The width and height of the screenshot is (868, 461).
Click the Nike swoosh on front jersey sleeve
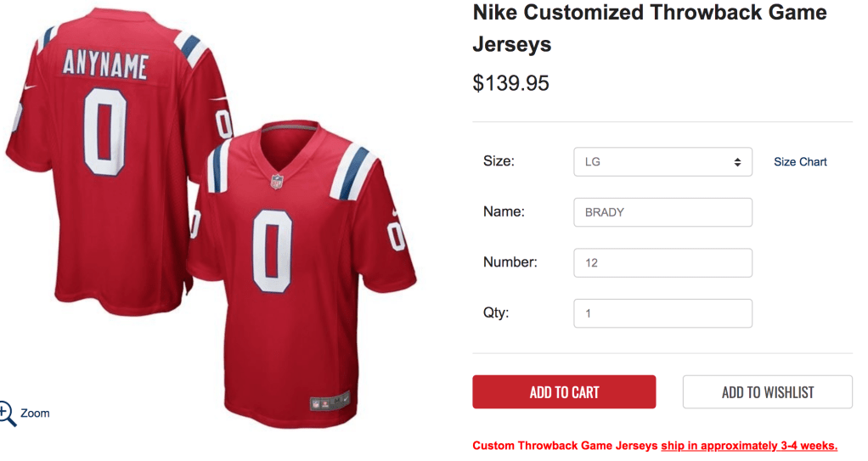coord(395,211)
